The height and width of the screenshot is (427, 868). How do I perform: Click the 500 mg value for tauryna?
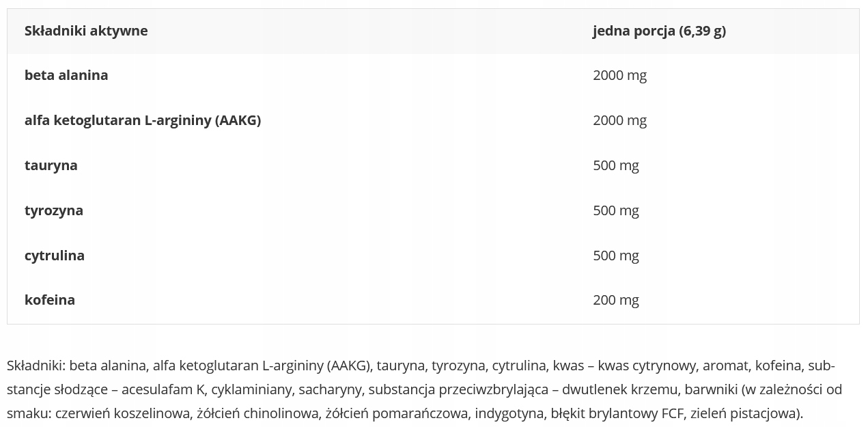pyautogui.click(x=616, y=165)
